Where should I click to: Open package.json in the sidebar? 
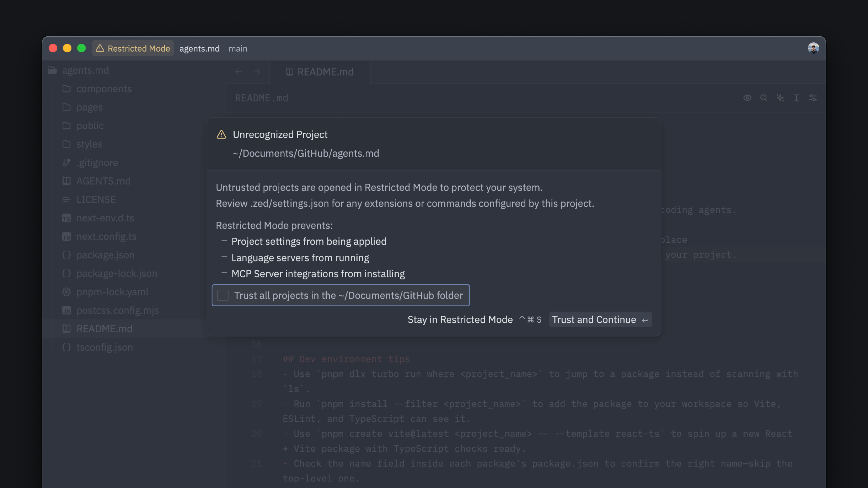pyautogui.click(x=105, y=255)
